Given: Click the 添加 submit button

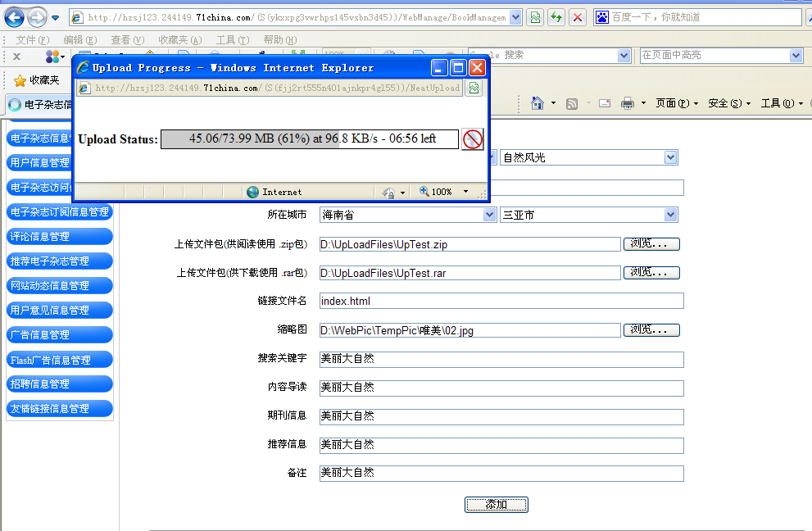Looking at the screenshot, I should coord(496,505).
